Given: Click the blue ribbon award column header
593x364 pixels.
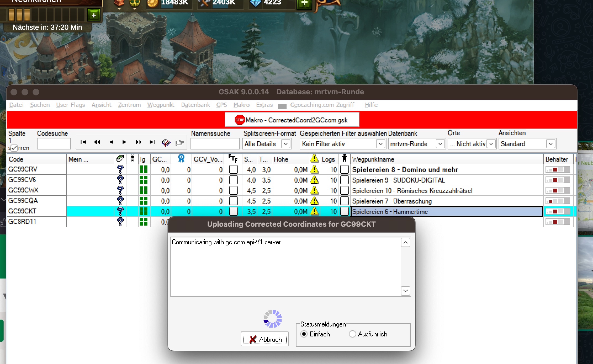Looking at the screenshot, I should click(x=181, y=158).
